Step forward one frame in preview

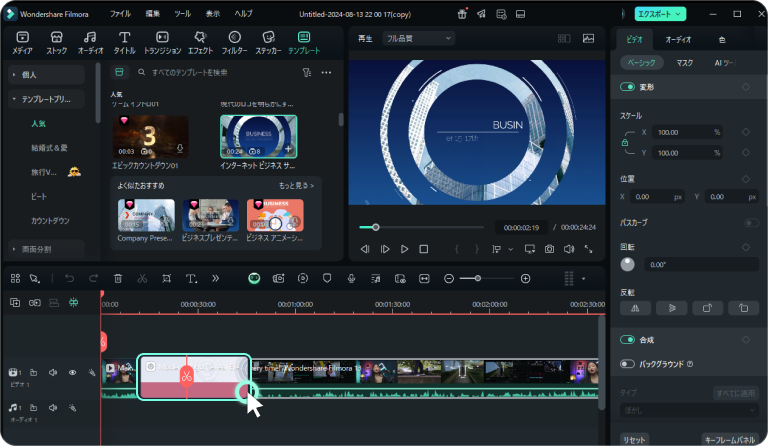(385, 249)
